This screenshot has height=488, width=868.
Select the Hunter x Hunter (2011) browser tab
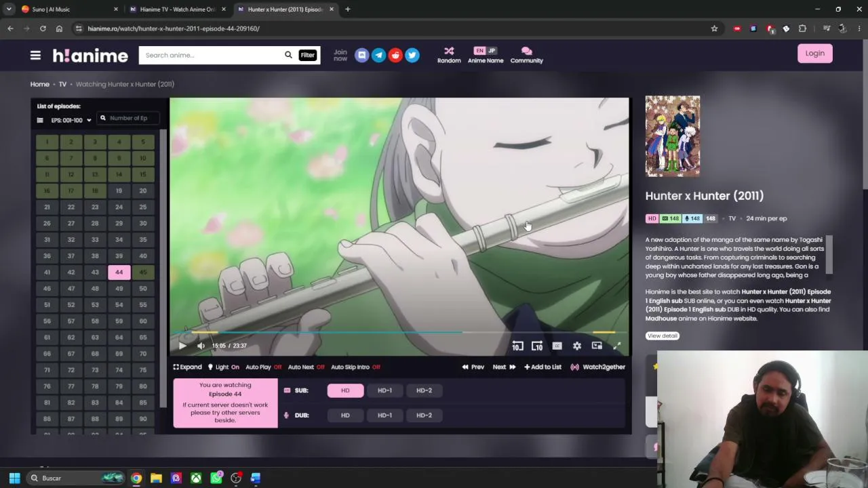coord(285,9)
